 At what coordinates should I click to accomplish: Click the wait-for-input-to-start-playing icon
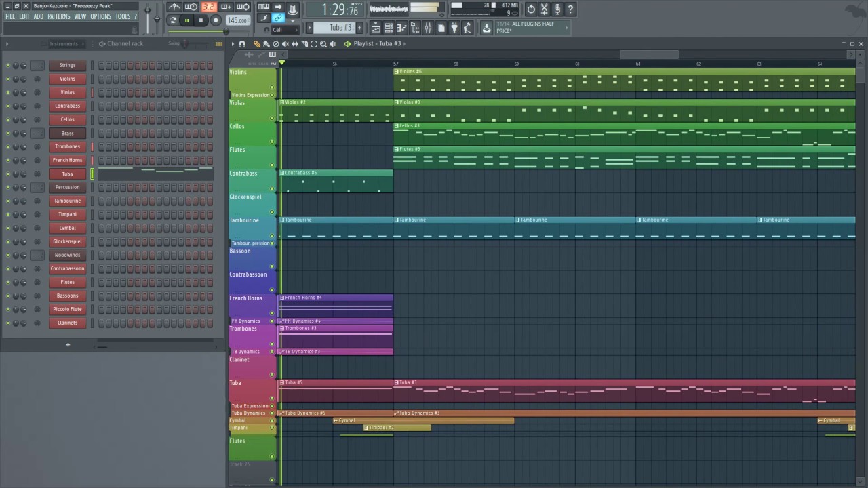pos(191,7)
